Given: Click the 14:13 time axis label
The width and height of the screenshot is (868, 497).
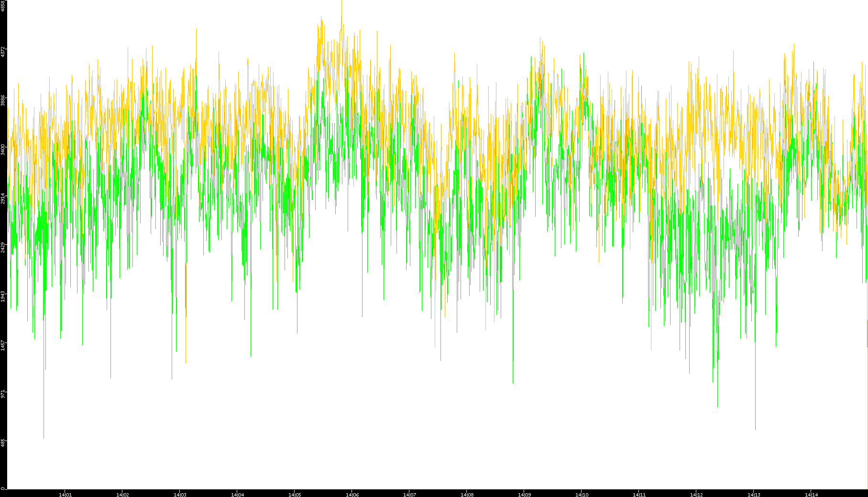Looking at the screenshot, I should [x=754, y=495].
